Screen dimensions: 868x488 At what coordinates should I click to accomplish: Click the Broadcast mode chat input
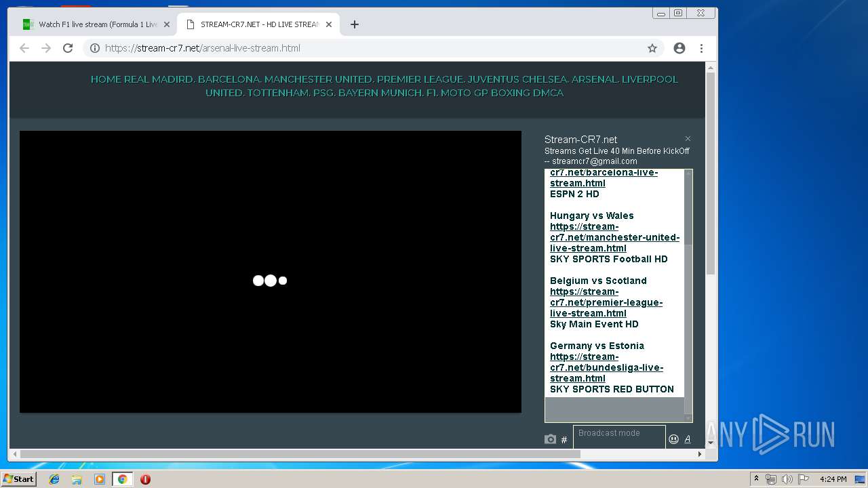pos(619,436)
